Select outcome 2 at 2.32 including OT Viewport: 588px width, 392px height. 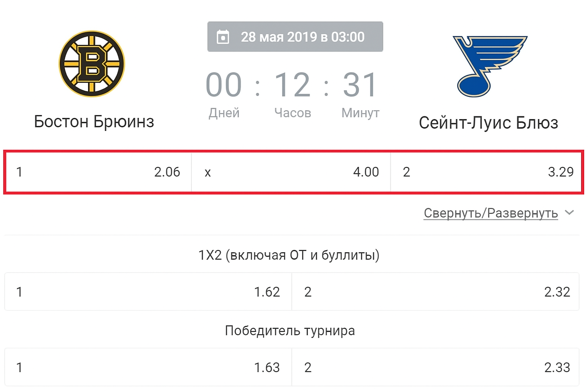tap(435, 292)
